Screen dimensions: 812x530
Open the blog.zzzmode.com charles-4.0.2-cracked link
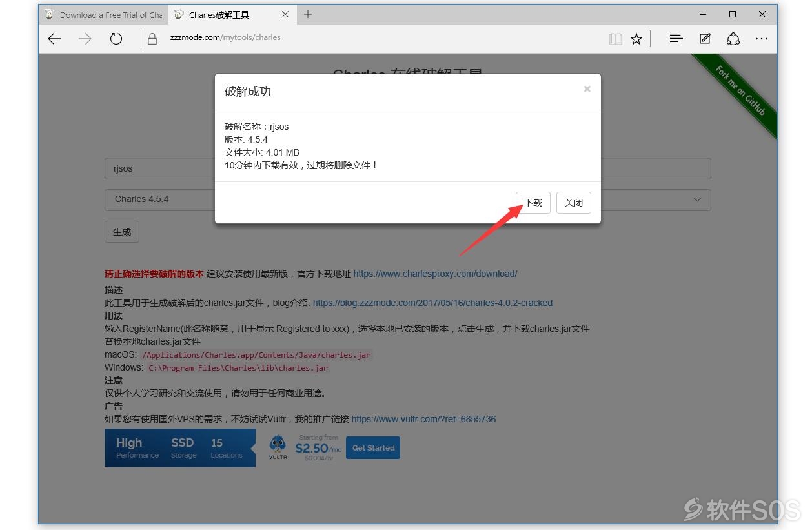pos(432,303)
